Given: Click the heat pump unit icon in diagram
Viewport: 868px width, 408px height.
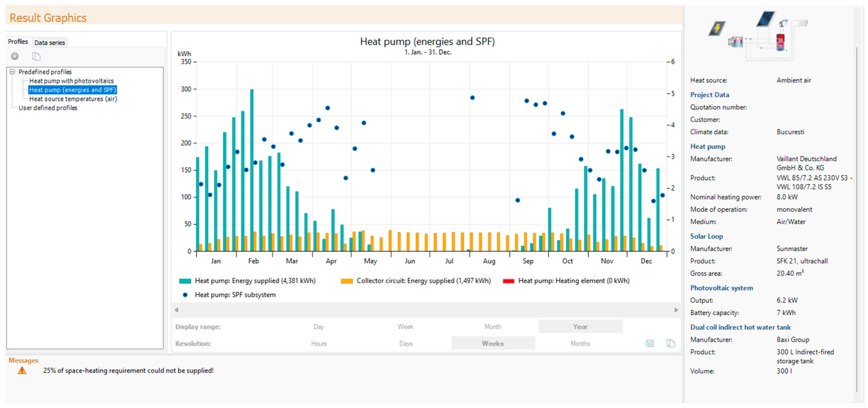Looking at the screenshot, I should [736, 42].
